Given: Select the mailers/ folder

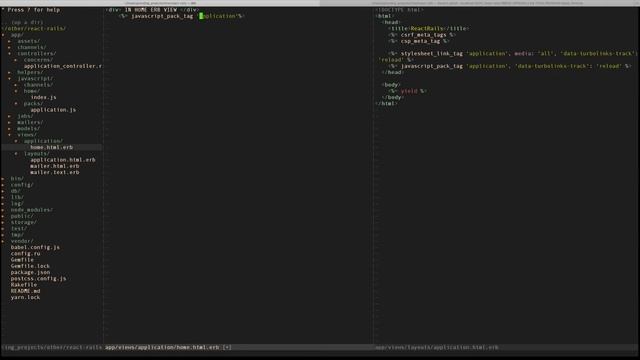Looking at the screenshot, I should [30, 122].
